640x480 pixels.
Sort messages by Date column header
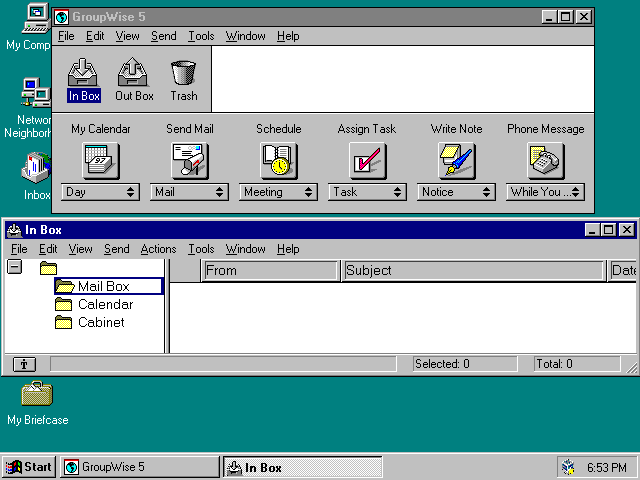click(x=623, y=271)
